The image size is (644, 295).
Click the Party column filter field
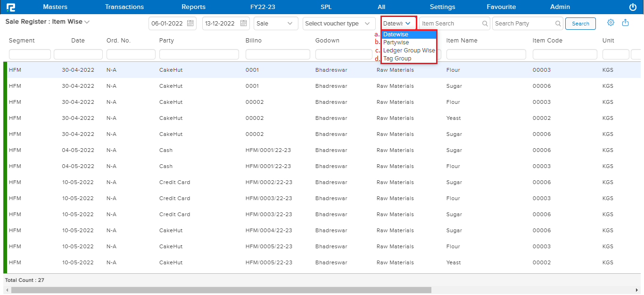199,54
